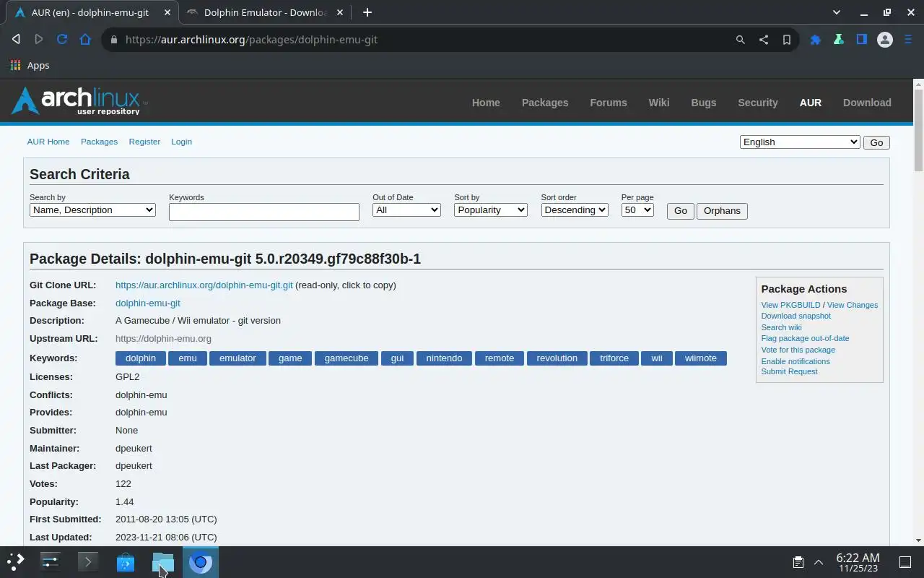Screen dimensions: 924x578
Task: Open Home in Arch top navigation
Action: tap(486, 103)
